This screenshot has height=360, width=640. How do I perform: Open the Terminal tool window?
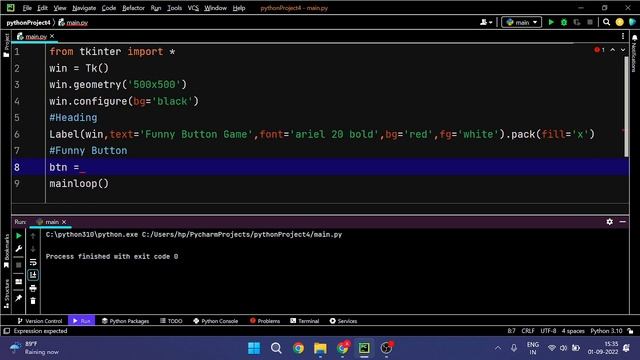[x=304, y=321]
